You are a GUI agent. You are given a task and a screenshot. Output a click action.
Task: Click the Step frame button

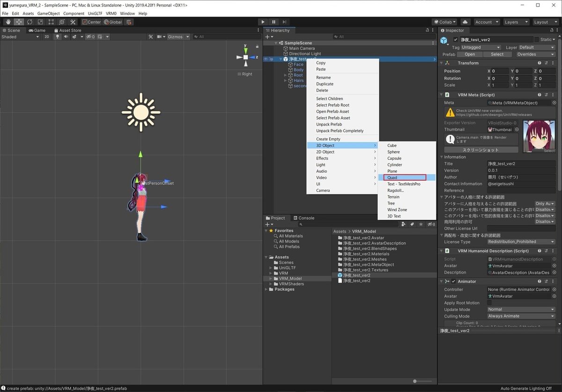(284, 22)
